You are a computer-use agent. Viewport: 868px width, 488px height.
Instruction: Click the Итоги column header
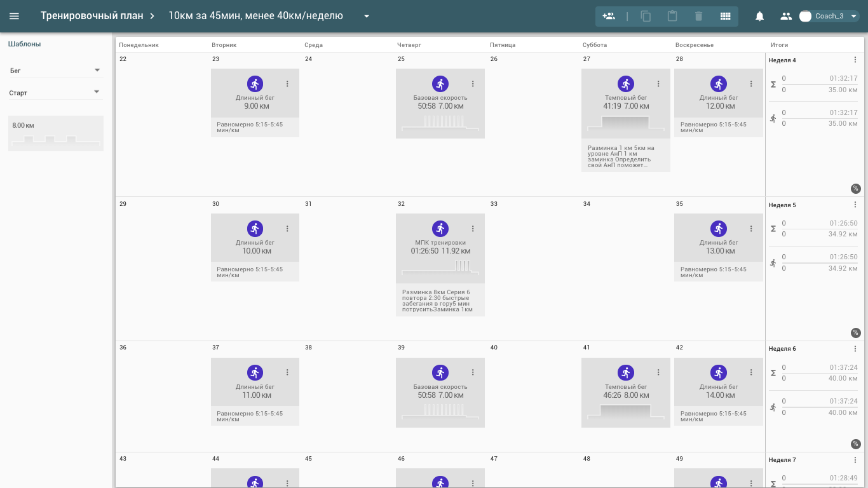tap(779, 45)
